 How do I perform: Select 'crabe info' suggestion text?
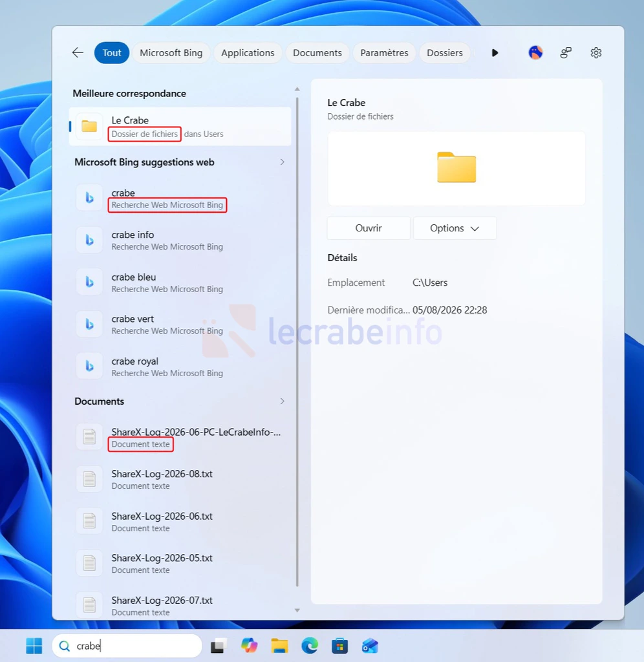[x=133, y=235]
